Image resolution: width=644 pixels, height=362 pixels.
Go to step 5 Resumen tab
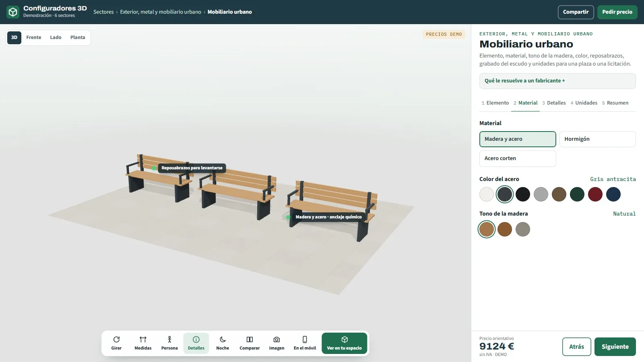(615, 103)
